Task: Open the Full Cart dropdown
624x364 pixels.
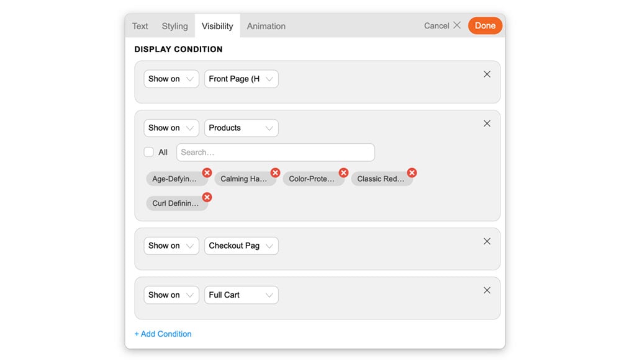Action: pos(241,295)
